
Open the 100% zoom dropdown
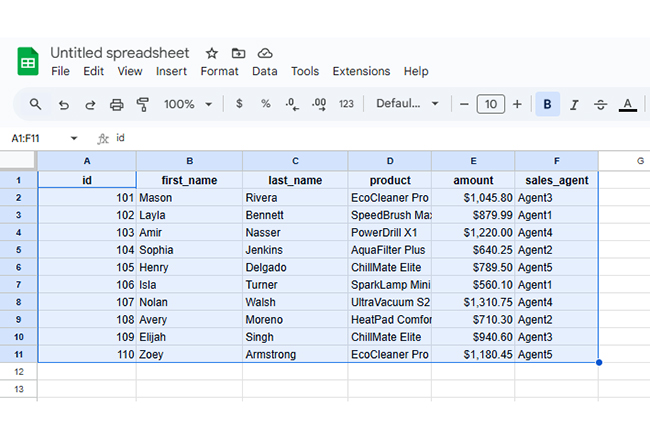[x=188, y=104]
